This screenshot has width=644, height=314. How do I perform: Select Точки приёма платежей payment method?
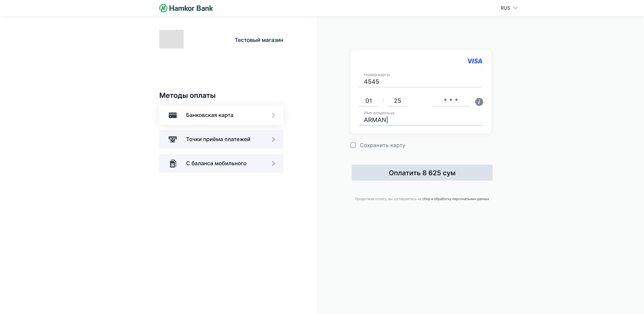point(218,139)
